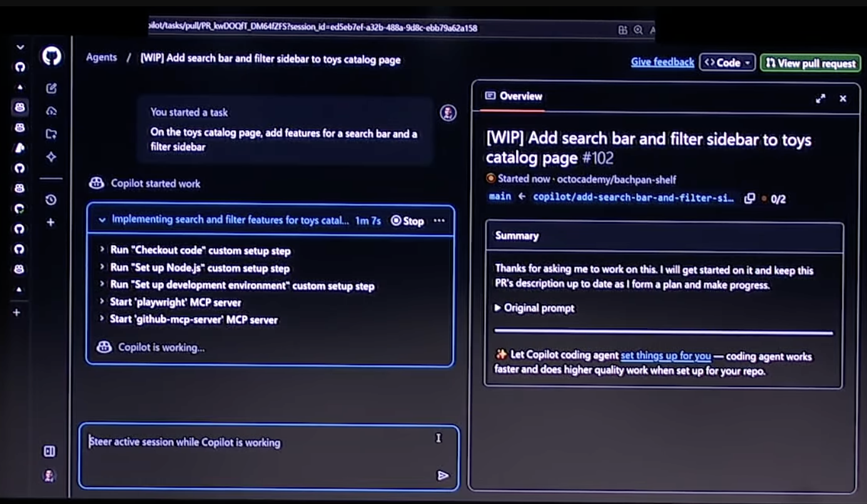The width and height of the screenshot is (867, 504).
Task: Expand the Overview panel to full size
Action: click(x=820, y=98)
